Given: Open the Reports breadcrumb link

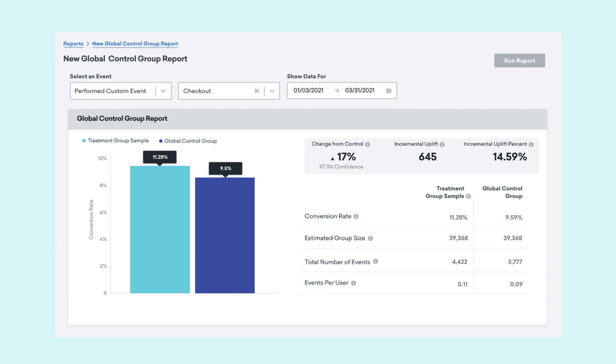Looking at the screenshot, I should pyautogui.click(x=73, y=44).
